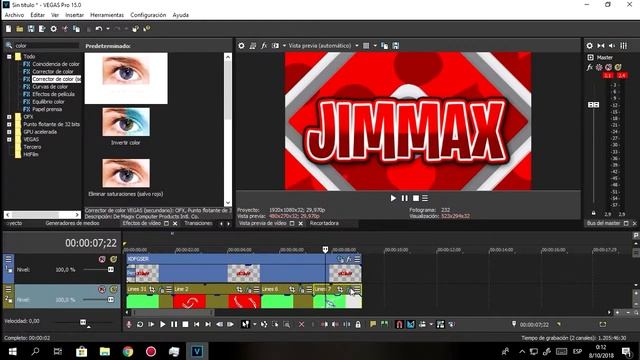640x360 pixels.
Task: Close the Efectos de vídeo panel tab
Action: click(175, 223)
